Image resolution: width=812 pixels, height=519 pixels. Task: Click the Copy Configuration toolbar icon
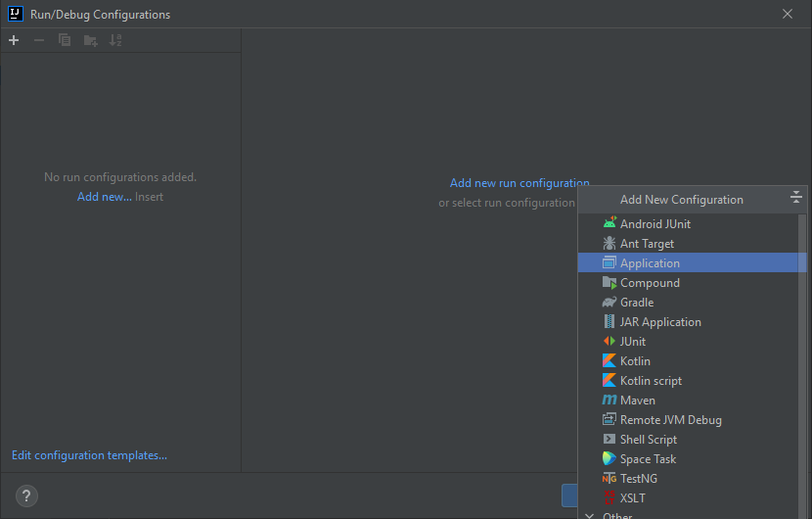pyautogui.click(x=65, y=40)
